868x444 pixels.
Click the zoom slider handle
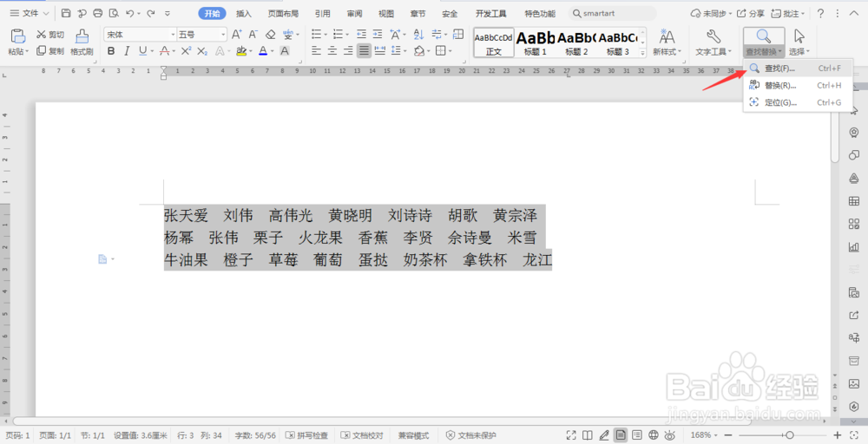pyautogui.click(x=790, y=435)
